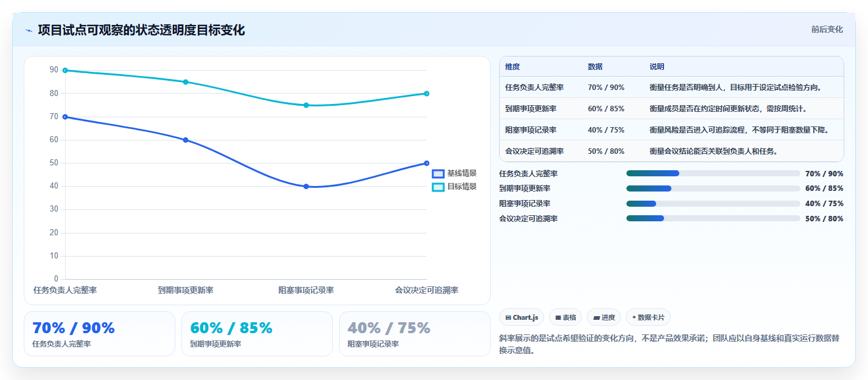The height and width of the screenshot is (380, 868).
Task: Click the 说明 column header
Action: 657,67
